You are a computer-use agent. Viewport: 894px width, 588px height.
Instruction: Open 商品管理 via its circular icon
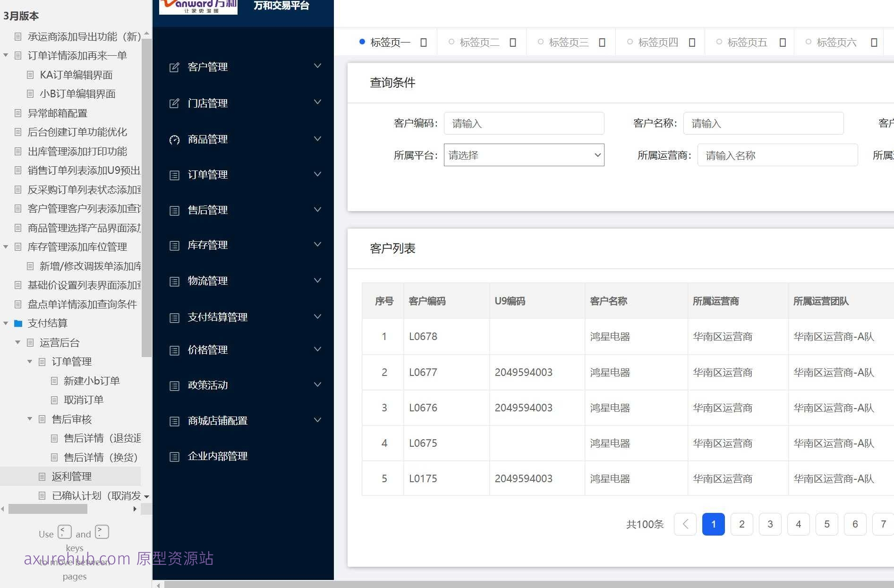[x=173, y=139]
